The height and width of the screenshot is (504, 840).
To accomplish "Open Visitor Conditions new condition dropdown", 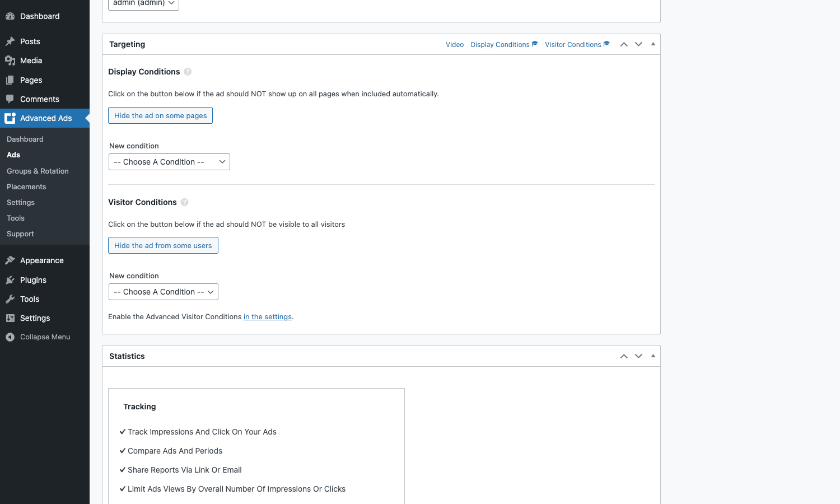I will point(163,292).
